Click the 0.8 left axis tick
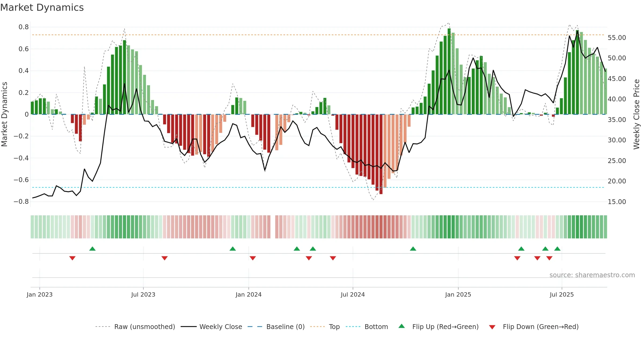This screenshot has height=362, width=644. (x=24, y=27)
